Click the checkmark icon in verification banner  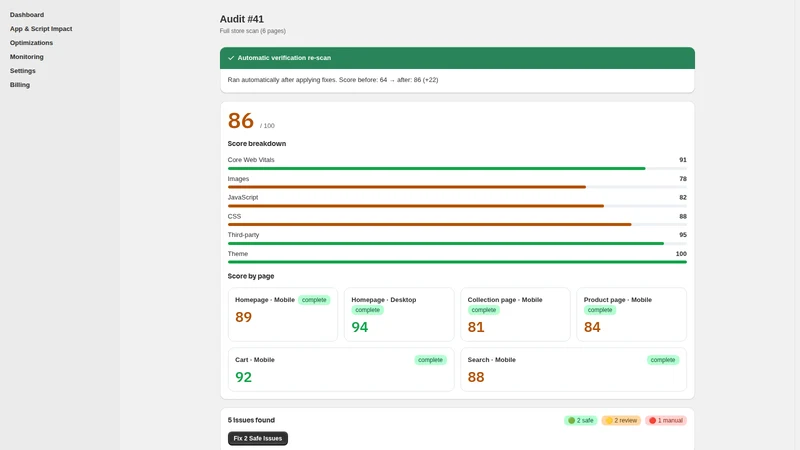click(231, 58)
